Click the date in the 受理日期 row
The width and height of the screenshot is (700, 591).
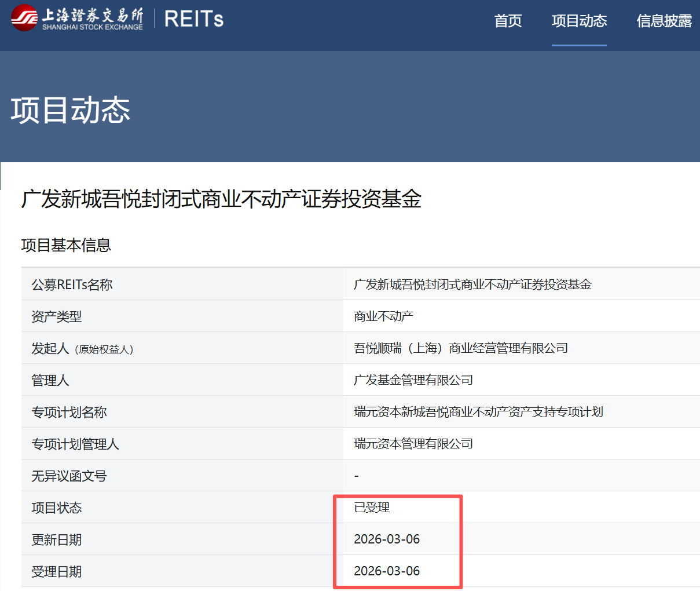point(387,571)
